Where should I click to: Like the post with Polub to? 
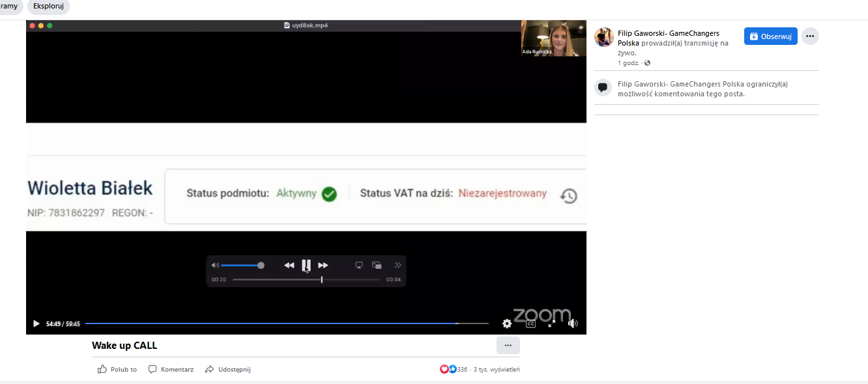tap(117, 369)
